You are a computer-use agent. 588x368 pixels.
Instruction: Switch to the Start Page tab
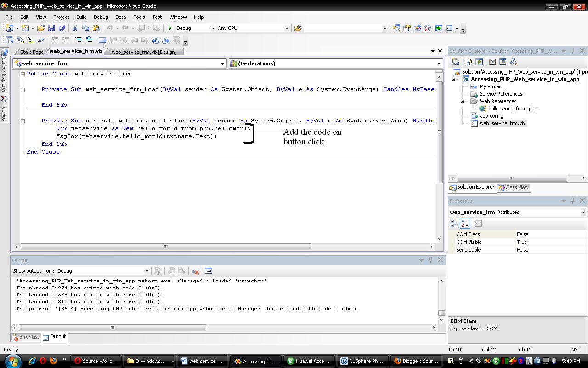(x=32, y=52)
